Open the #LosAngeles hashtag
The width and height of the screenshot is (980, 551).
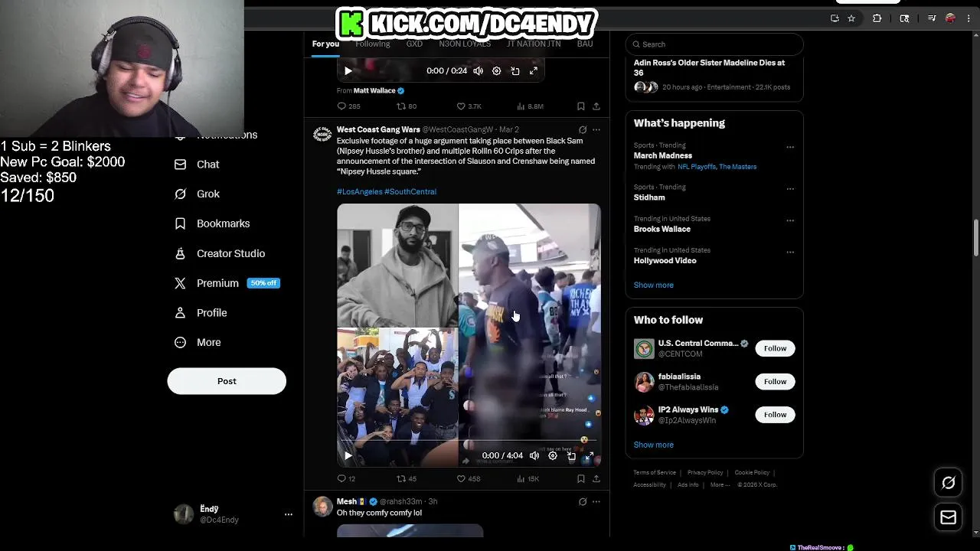click(x=359, y=191)
